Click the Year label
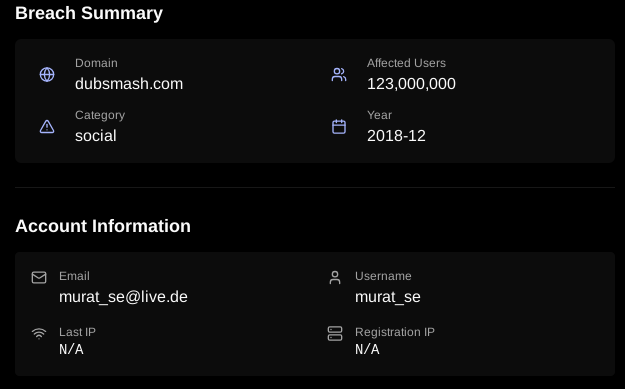625x389 pixels. pos(379,115)
